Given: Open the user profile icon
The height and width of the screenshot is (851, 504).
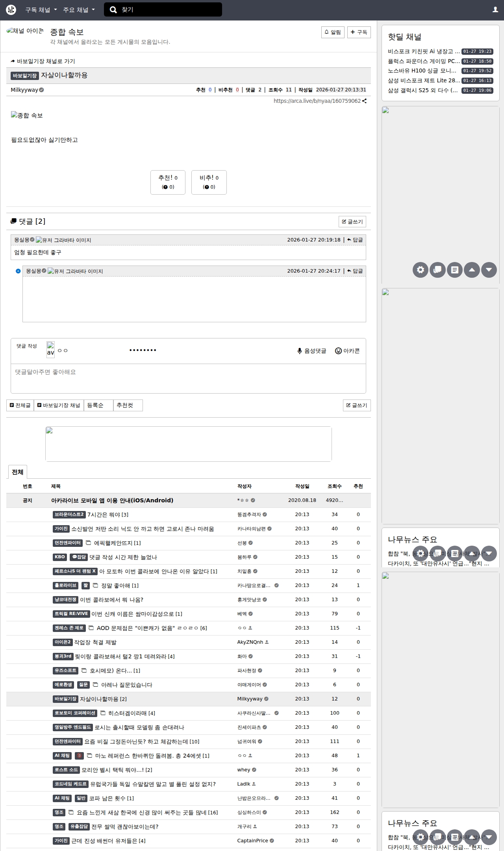Looking at the screenshot, I should 495,10.
